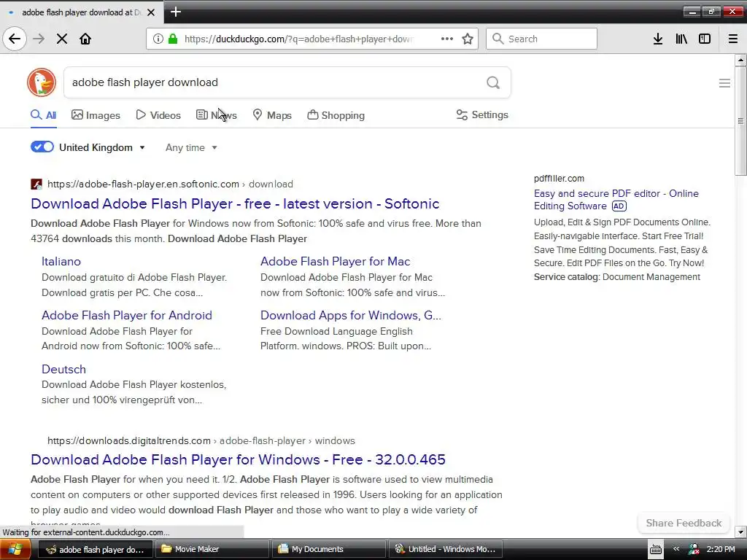Switch to the Videos tab
This screenshot has width=747, height=560.
click(158, 115)
